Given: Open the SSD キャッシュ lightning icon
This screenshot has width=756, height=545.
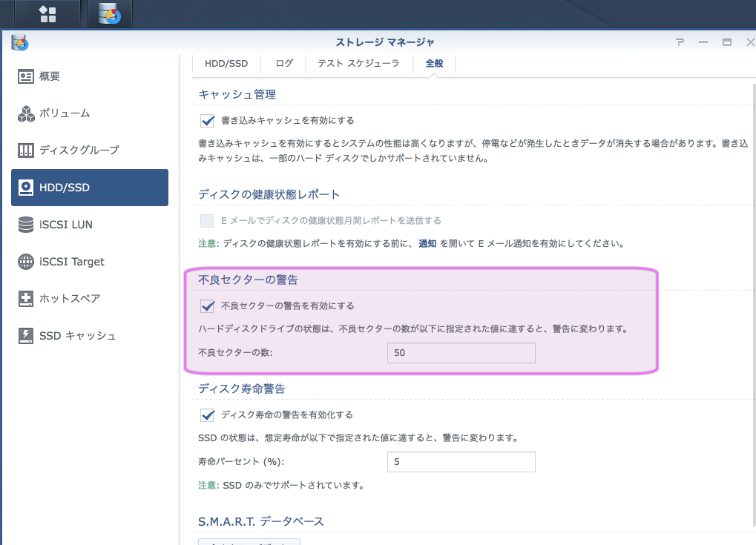Looking at the screenshot, I should pyautogui.click(x=26, y=336).
